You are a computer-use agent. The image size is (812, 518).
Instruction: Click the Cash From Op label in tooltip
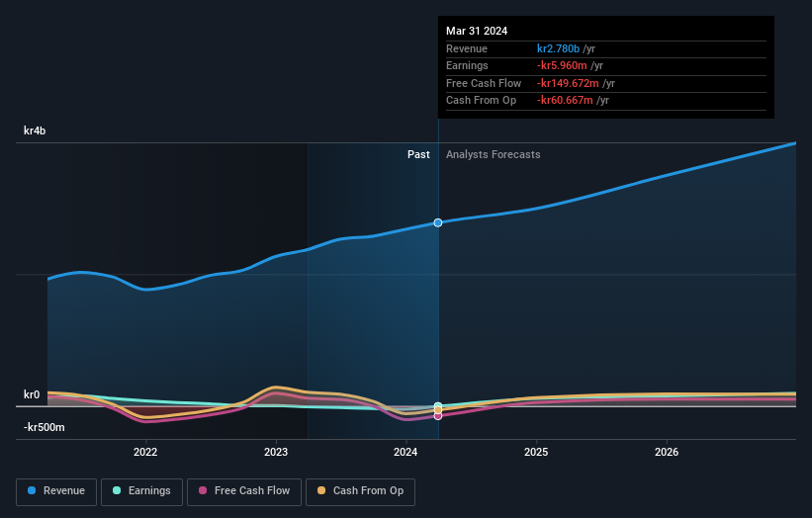pyautogui.click(x=481, y=101)
